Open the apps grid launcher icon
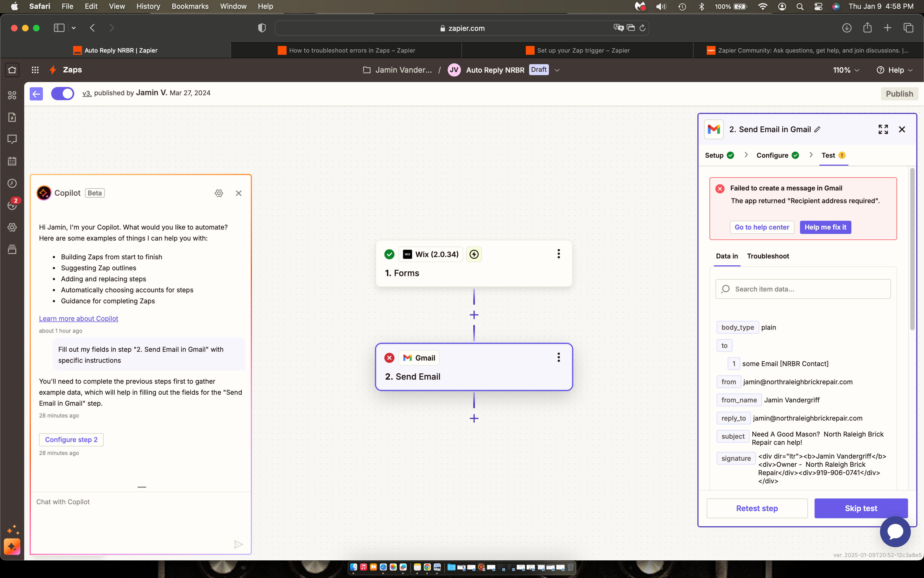This screenshot has width=924, height=578. pos(35,70)
